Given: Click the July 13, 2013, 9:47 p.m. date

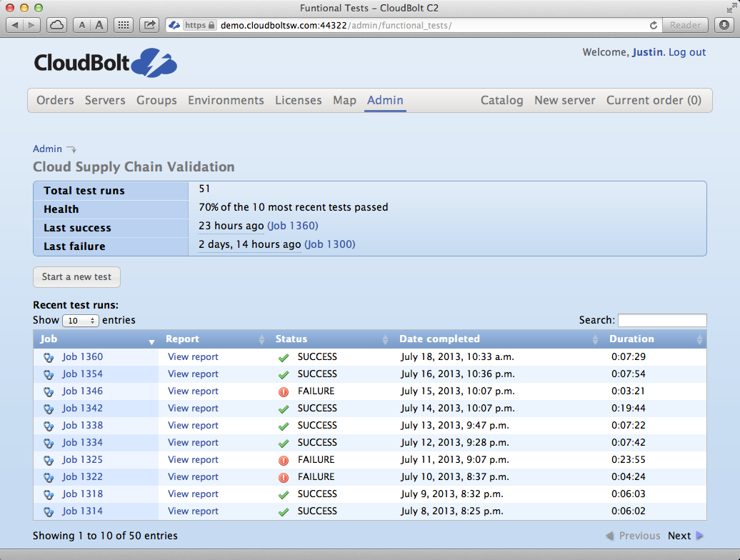Looking at the screenshot, I should (x=455, y=426).
